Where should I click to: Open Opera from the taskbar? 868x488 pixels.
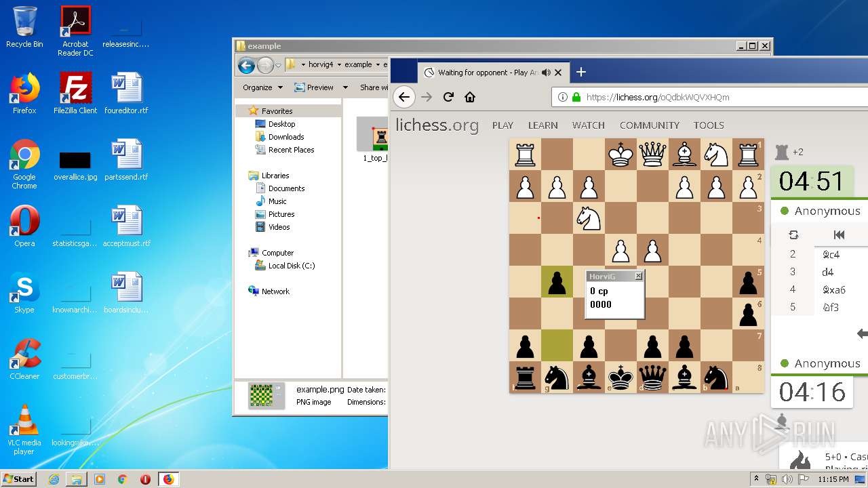coord(145,479)
